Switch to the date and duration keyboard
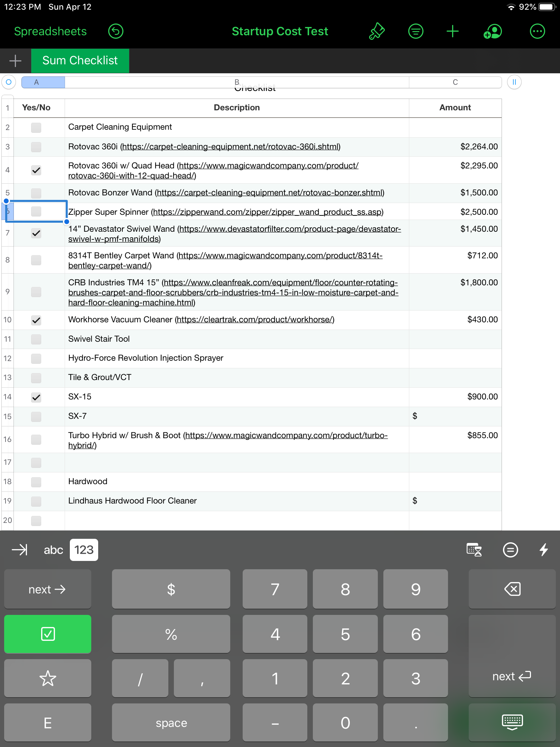This screenshot has width=560, height=747. (474, 550)
